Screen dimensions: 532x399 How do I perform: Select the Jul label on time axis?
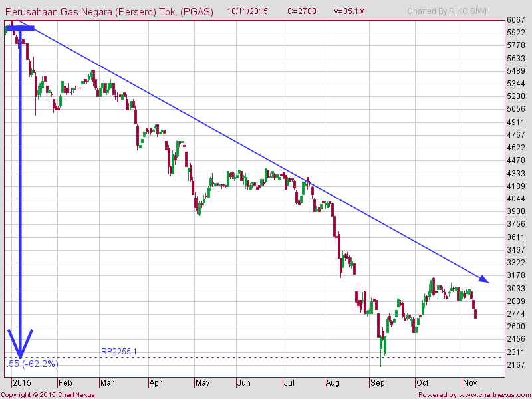point(289,383)
